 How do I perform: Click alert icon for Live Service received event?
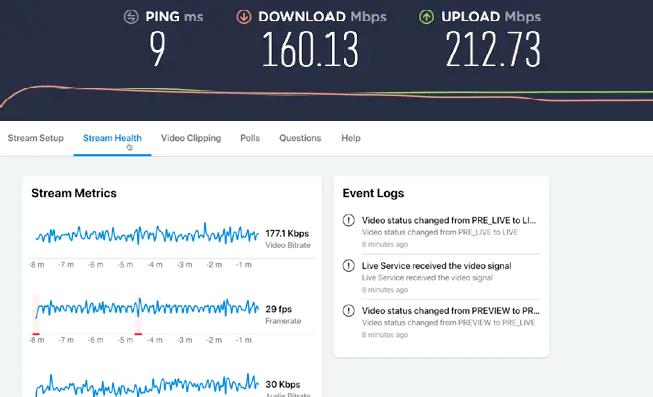pyautogui.click(x=349, y=265)
